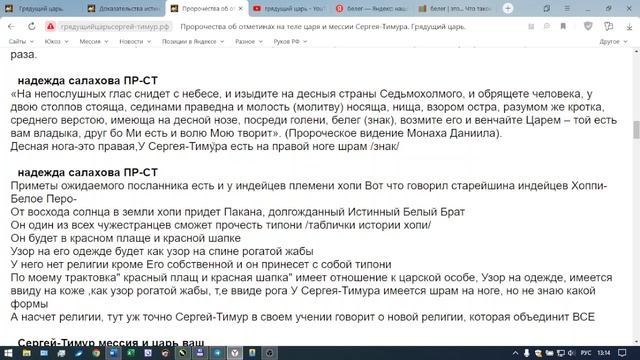The height and width of the screenshot is (360, 640).
Task: Go back to the previous page
Action: pos(11,27)
